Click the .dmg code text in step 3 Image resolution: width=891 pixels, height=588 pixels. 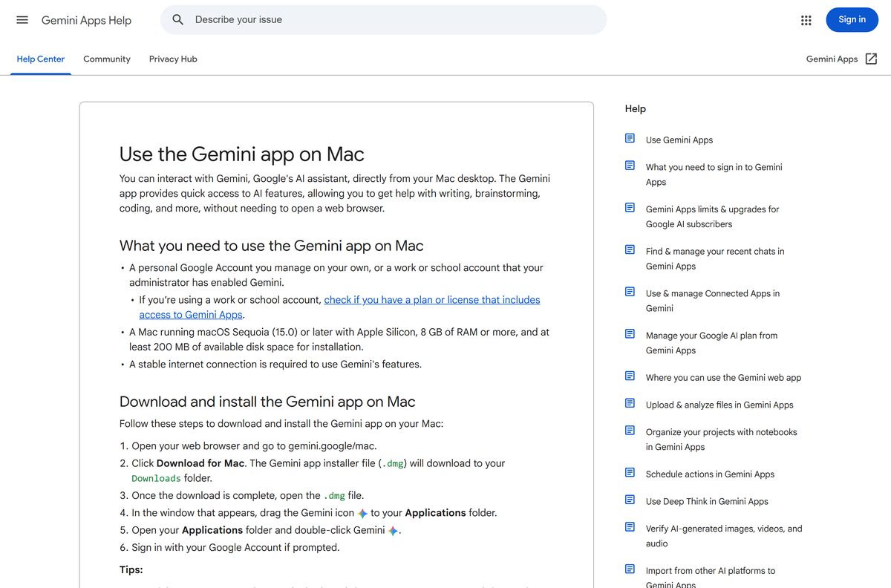tap(334, 496)
